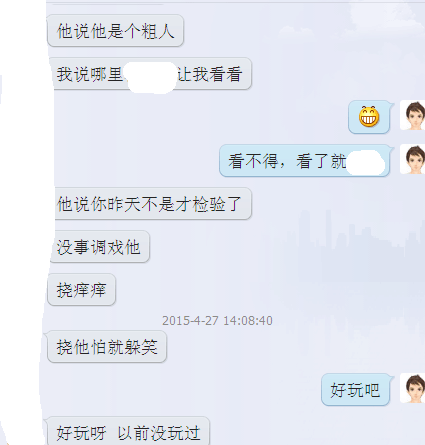Open the avatar beside the grinning emoji message
425x445 pixels.
coord(412,115)
